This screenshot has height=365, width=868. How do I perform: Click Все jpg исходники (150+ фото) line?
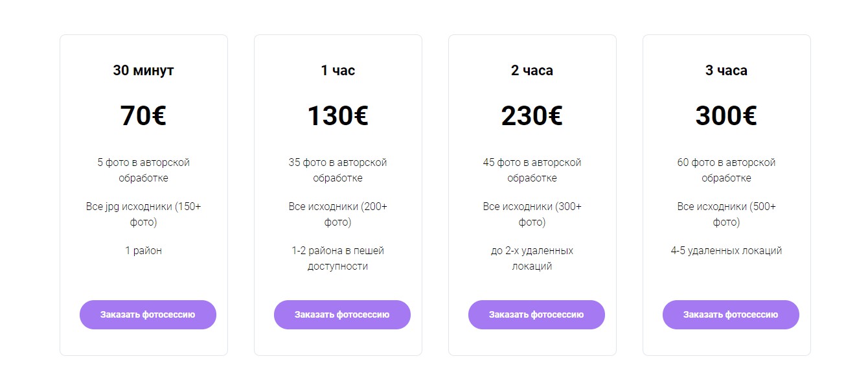[144, 214]
